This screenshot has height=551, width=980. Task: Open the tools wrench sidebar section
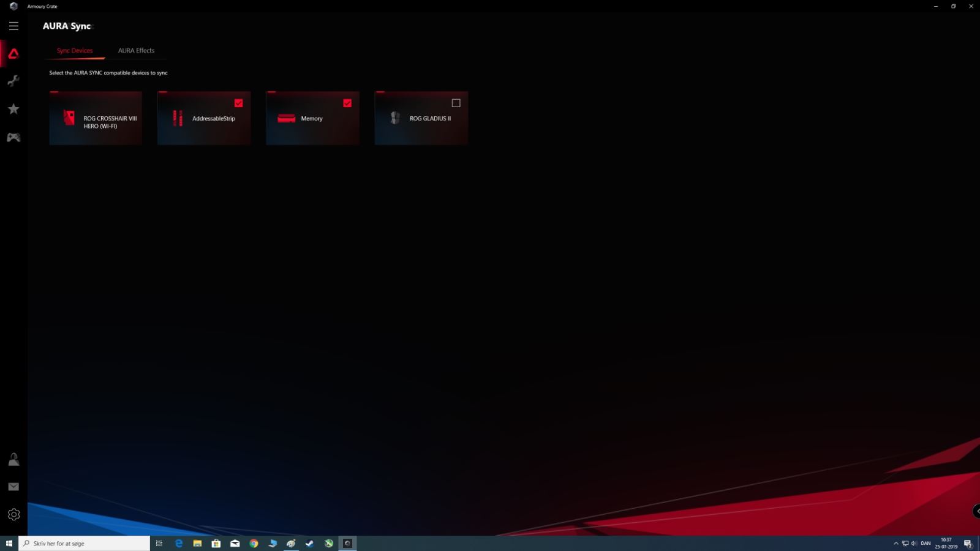click(13, 81)
